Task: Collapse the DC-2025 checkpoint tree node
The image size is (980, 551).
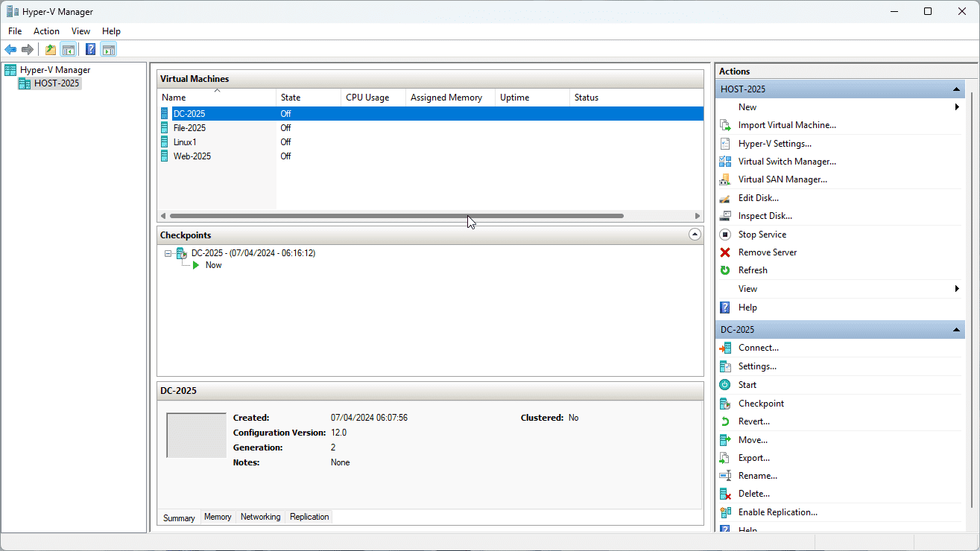Action: [168, 252]
